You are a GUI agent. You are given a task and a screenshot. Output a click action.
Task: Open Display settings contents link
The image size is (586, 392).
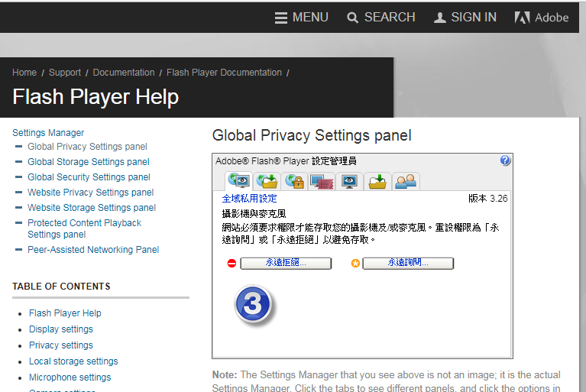[x=61, y=329]
